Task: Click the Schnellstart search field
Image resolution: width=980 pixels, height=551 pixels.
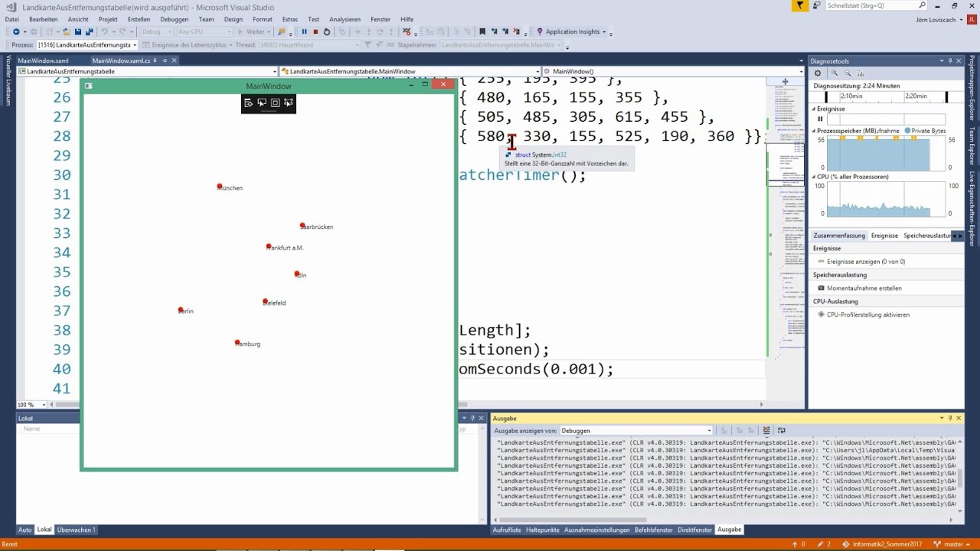Action: tap(871, 5)
